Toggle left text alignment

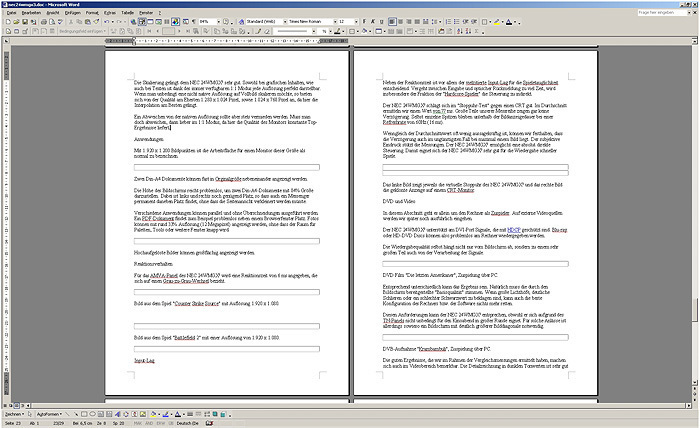(392, 21)
